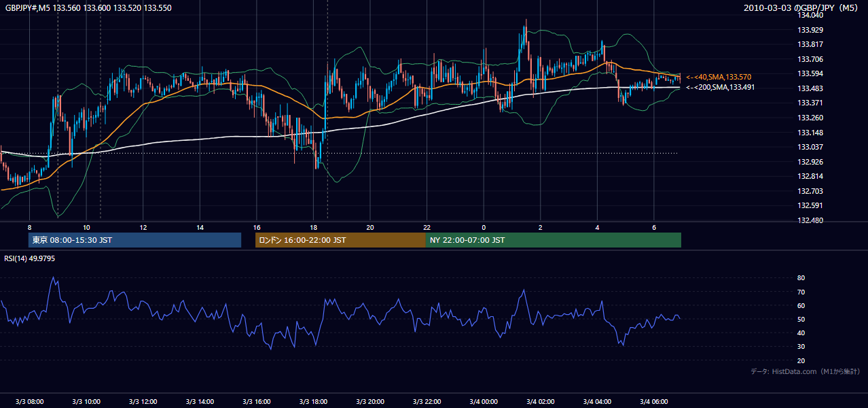The height and width of the screenshot is (408, 868).
Task: Click the 3/3 18:00 date label
Action: 313,402
